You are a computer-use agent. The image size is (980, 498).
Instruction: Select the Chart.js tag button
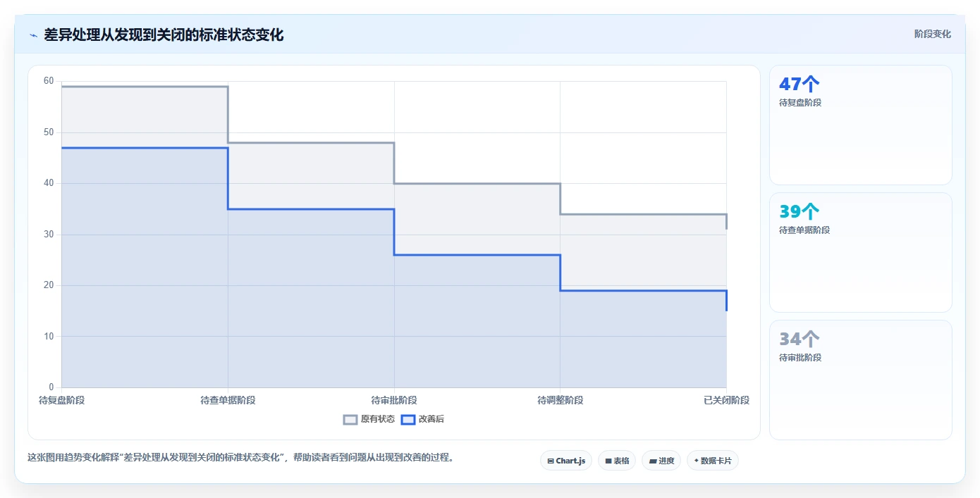coord(566,461)
